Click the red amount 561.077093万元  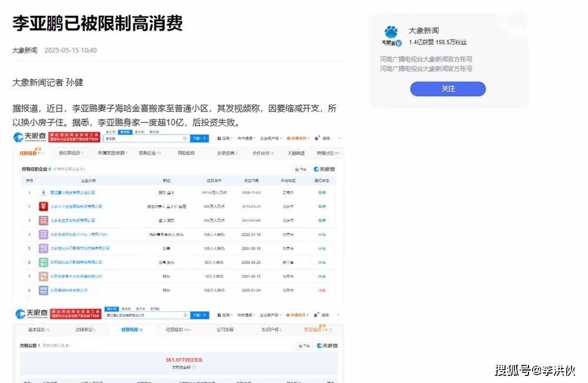[x=184, y=360]
